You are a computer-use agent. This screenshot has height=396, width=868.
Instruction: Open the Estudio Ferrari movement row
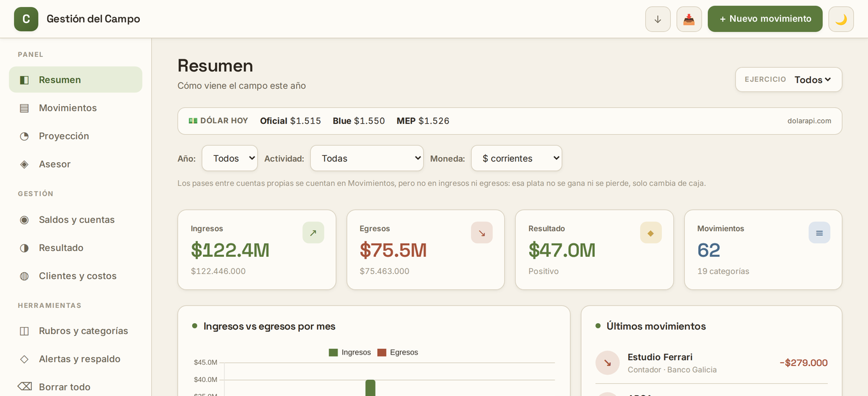click(x=712, y=363)
